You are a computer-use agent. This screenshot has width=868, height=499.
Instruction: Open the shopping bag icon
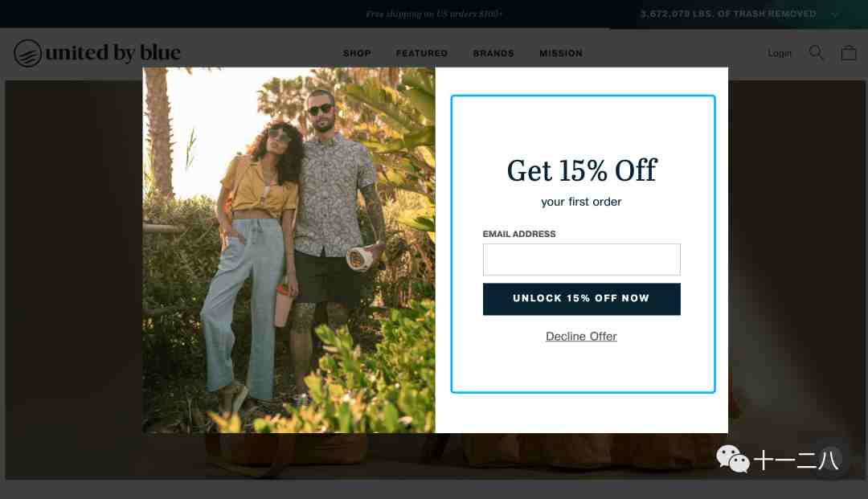coord(849,53)
